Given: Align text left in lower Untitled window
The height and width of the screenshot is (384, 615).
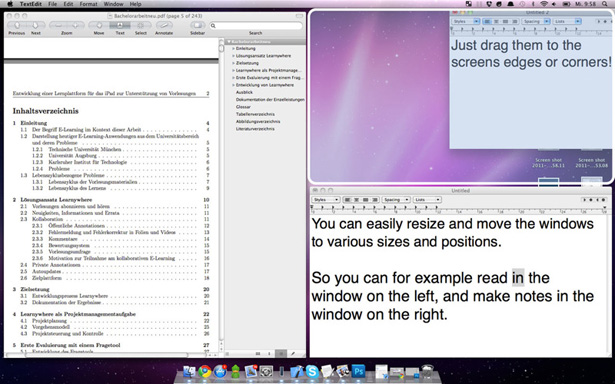Looking at the screenshot, I should pos(348,200).
